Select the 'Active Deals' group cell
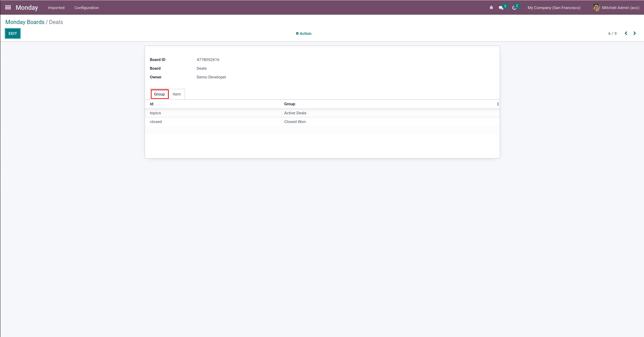The image size is (644, 337). click(295, 113)
